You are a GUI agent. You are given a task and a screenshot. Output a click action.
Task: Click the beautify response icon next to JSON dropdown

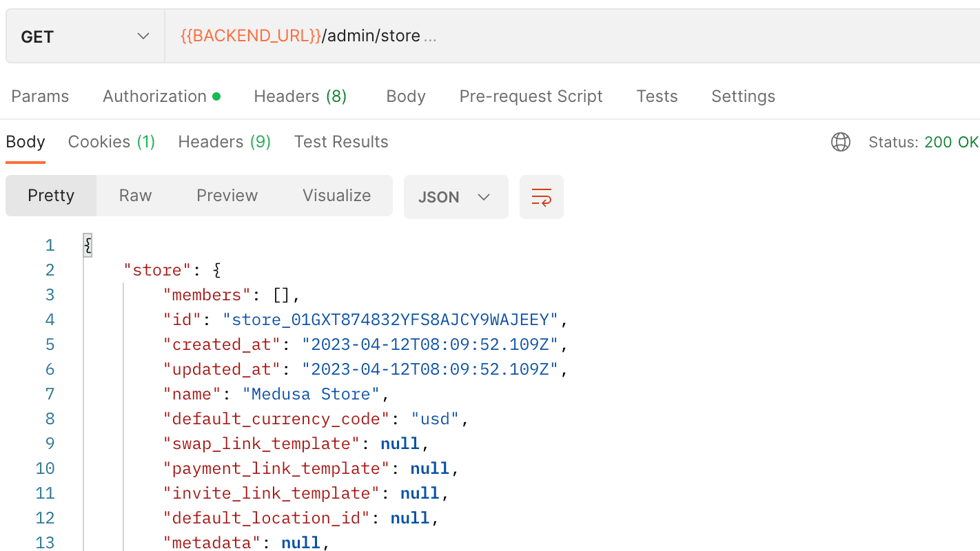(x=541, y=196)
